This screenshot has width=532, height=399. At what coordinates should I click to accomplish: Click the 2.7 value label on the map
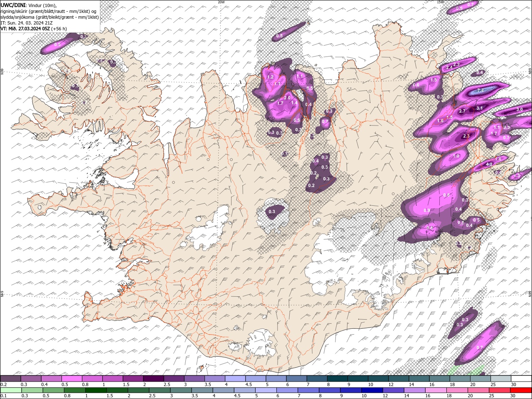(462, 111)
